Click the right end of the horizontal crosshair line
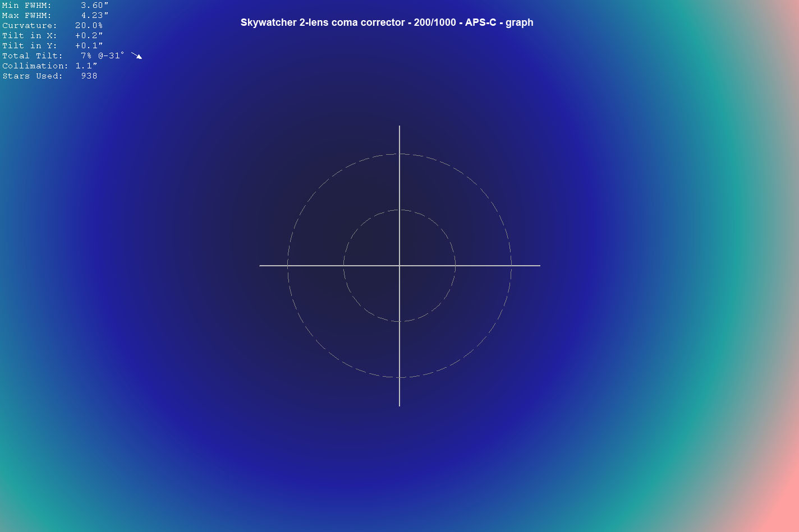The width and height of the screenshot is (799, 532). [x=539, y=265]
